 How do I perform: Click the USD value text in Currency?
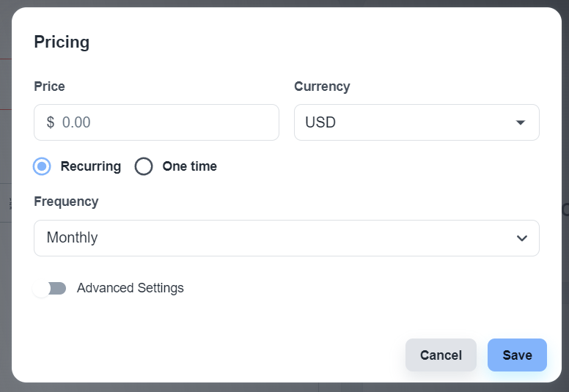(320, 122)
